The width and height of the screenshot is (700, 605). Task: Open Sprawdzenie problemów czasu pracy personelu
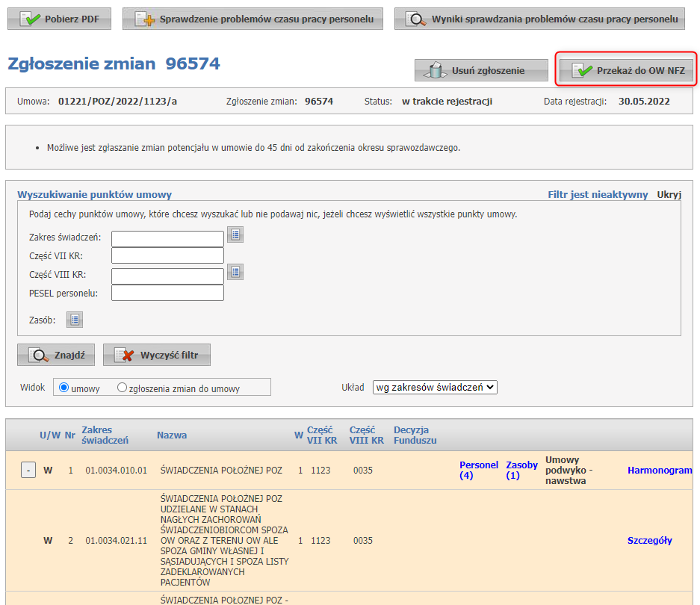pos(253,19)
